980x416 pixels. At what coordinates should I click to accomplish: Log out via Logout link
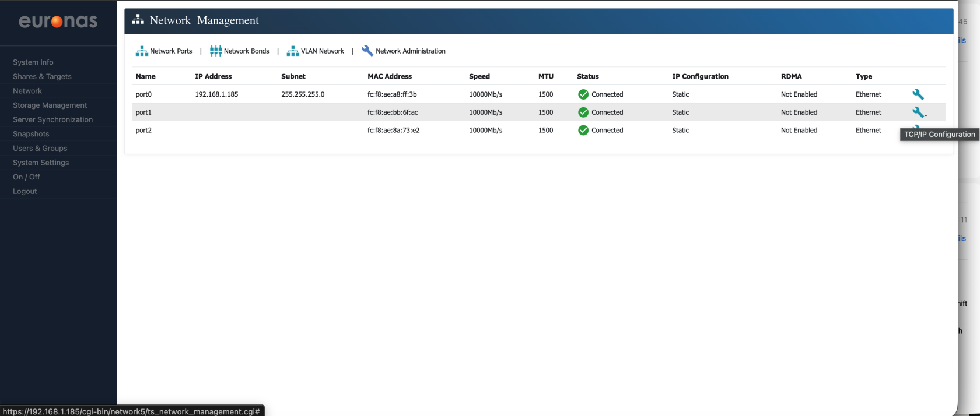click(x=24, y=191)
